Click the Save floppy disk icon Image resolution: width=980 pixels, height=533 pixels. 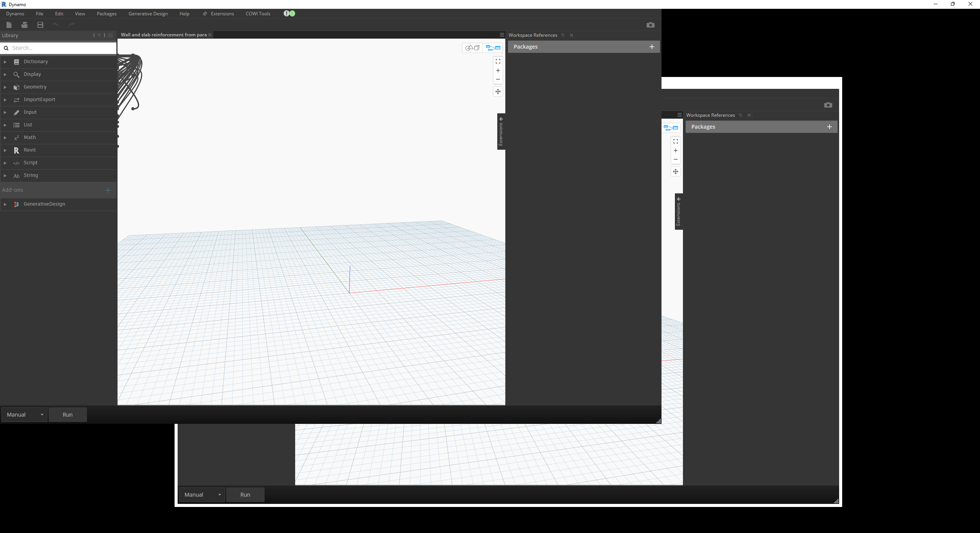(x=40, y=25)
